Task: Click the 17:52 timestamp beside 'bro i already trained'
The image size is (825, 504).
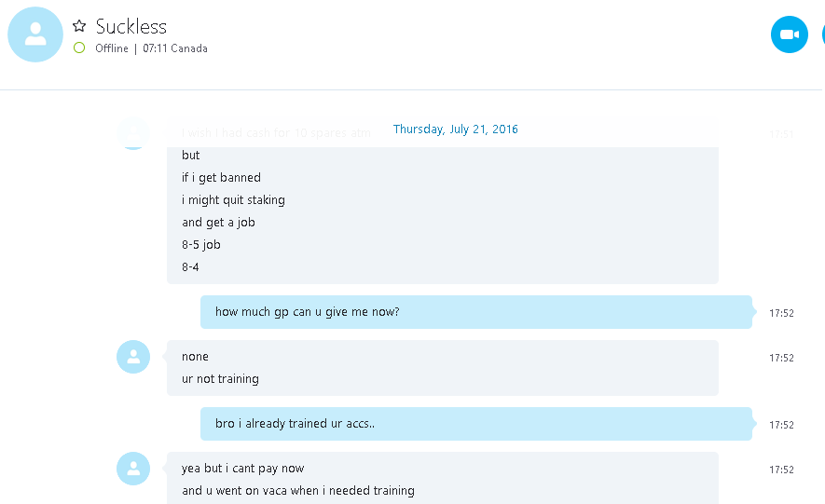Action: click(x=781, y=425)
